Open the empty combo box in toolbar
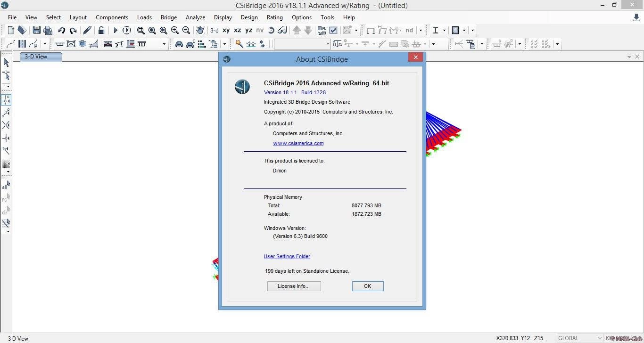 tap(302, 44)
